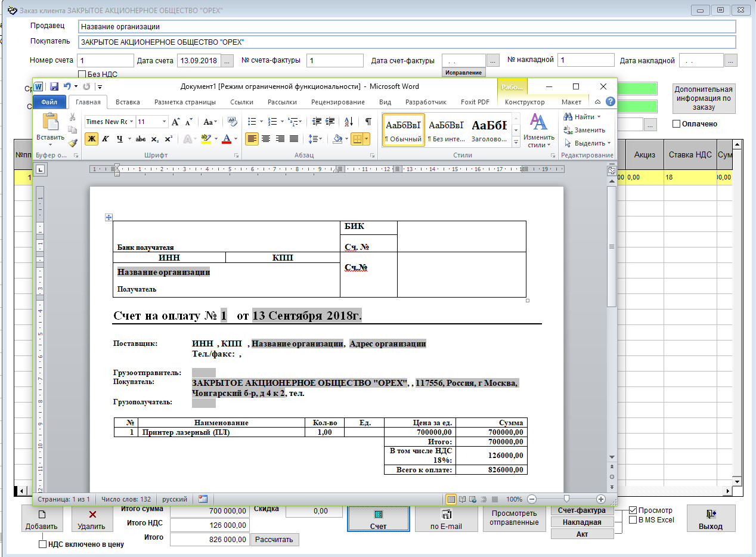Click the zoom slider in Word's status bar
756x557 pixels.
pos(566,499)
